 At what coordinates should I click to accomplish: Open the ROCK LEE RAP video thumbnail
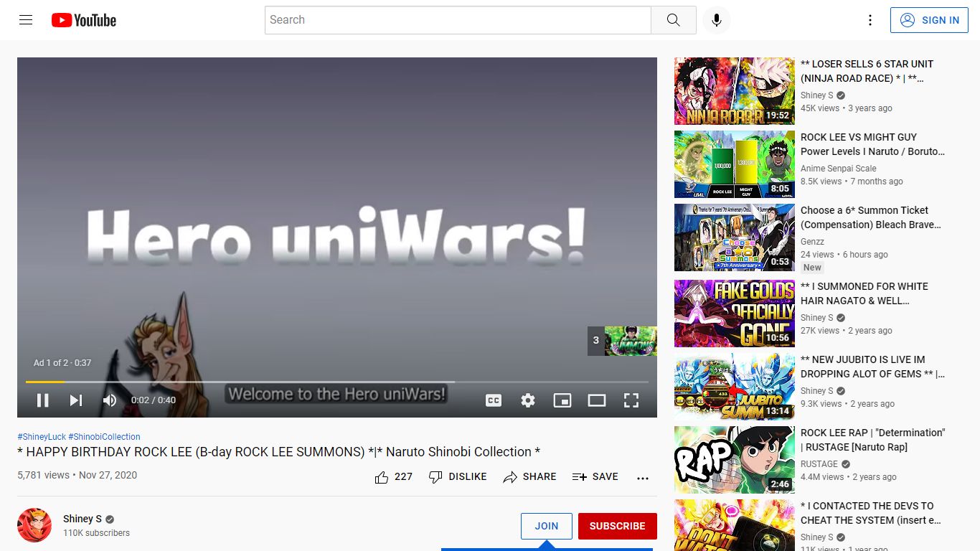[735, 460]
